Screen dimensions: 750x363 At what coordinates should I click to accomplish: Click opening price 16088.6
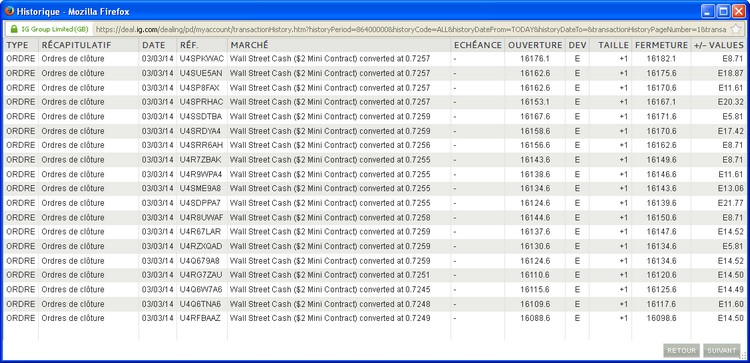tap(535, 318)
